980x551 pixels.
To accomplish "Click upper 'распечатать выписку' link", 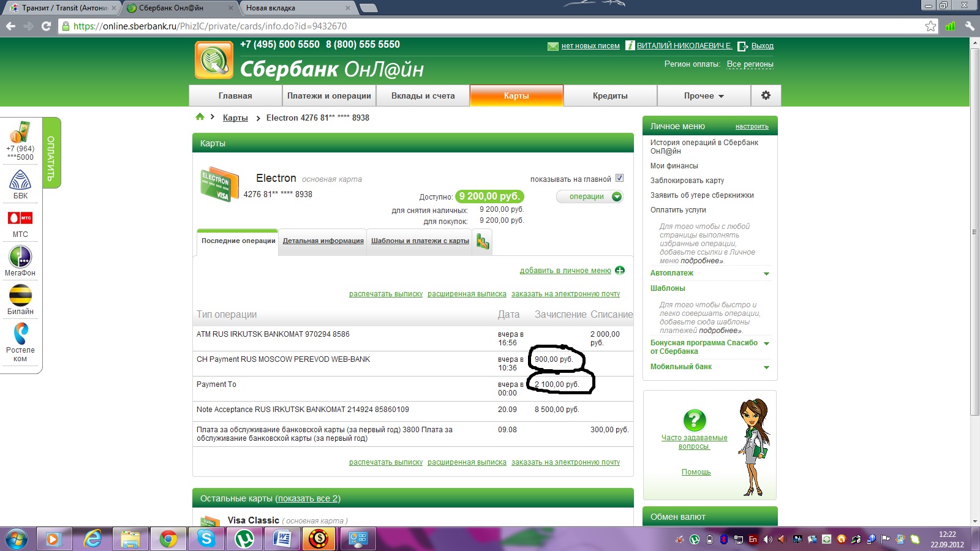I will tap(386, 294).
